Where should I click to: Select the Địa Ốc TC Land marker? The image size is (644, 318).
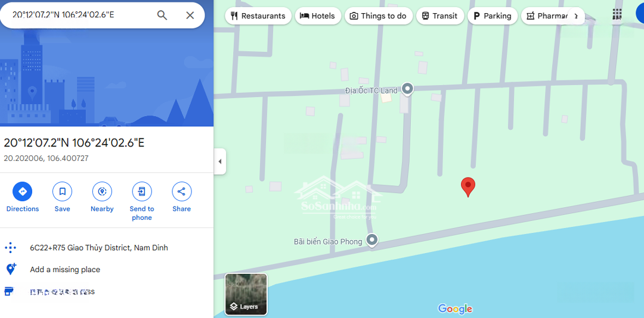[407, 89]
